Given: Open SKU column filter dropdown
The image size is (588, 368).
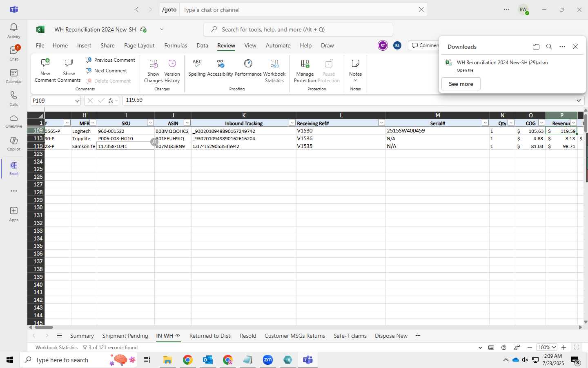Looking at the screenshot, I should (x=150, y=123).
